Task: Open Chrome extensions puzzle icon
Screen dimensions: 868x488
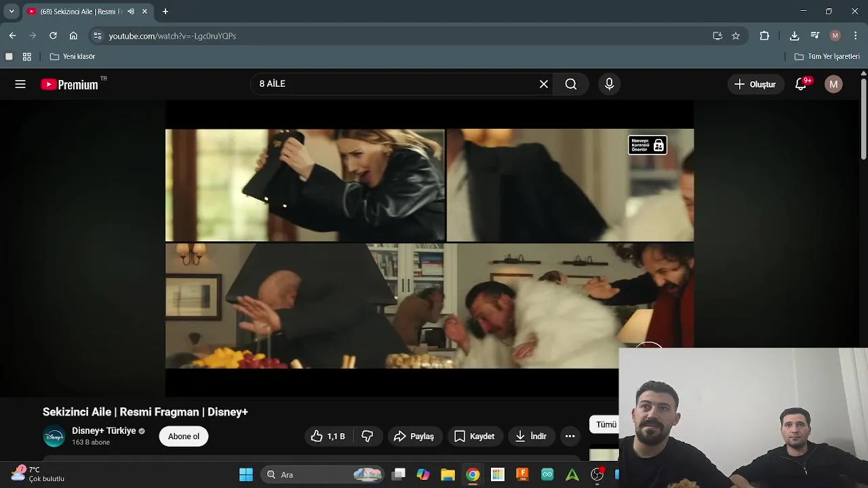Action: click(764, 36)
